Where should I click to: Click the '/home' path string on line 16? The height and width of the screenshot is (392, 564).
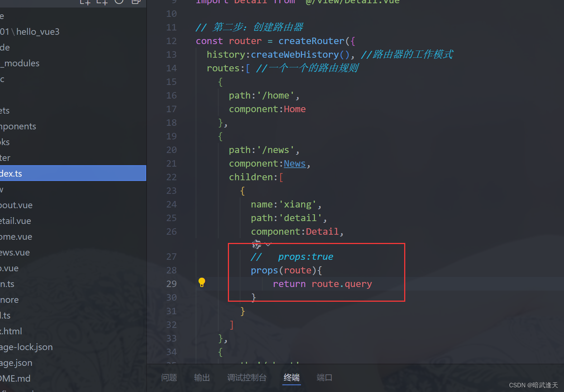(276, 96)
